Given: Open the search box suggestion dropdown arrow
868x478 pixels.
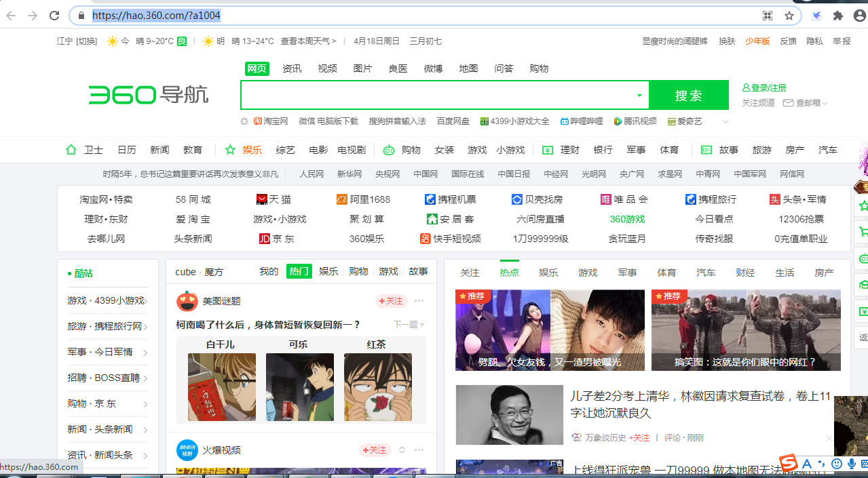Looking at the screenshot, I should (x=639, y=96).
